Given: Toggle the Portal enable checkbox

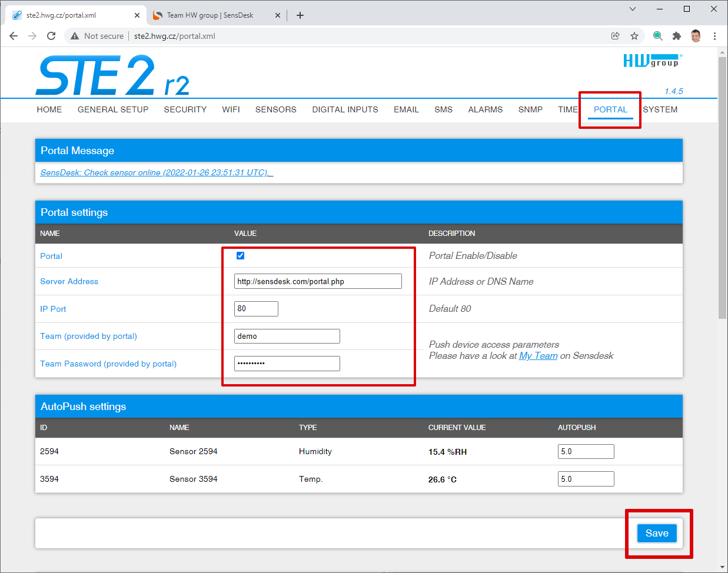Looking at the screenshot, I should 240,255.
